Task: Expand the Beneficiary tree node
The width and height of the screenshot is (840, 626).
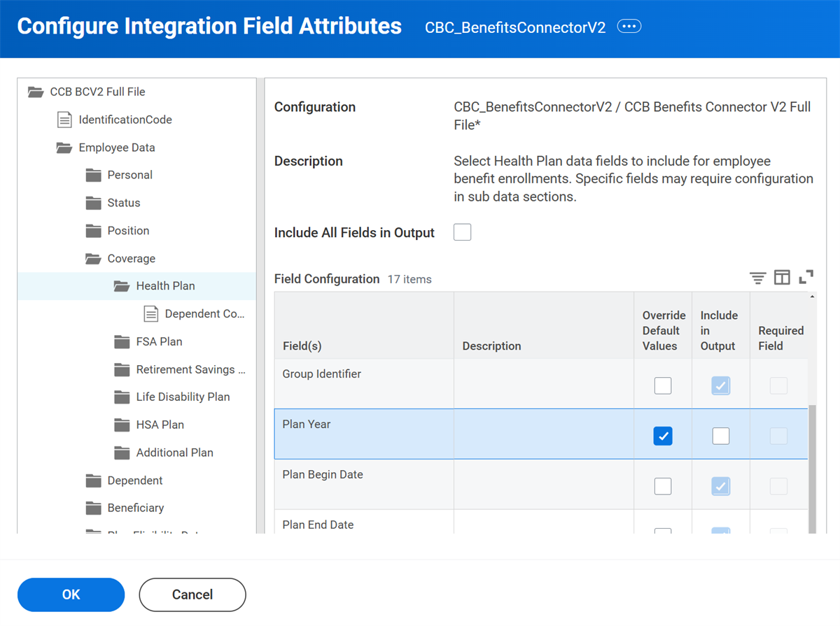Action: point(135,508)
